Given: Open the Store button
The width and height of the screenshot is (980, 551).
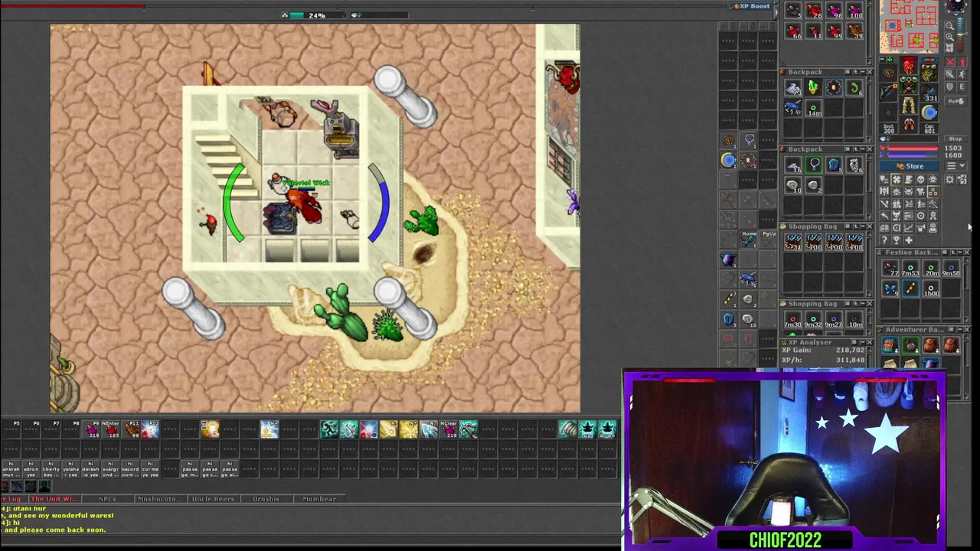Looking at the screenshot, I should click(909, 166).
